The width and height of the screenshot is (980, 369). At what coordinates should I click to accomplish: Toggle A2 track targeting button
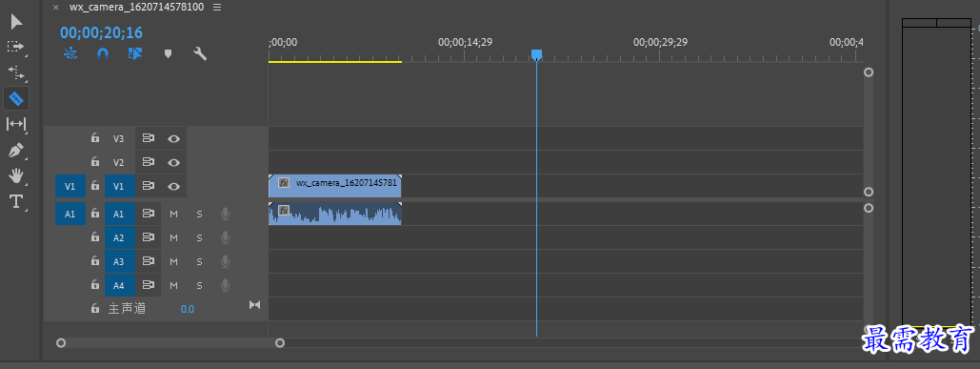(x=119, y=237)
